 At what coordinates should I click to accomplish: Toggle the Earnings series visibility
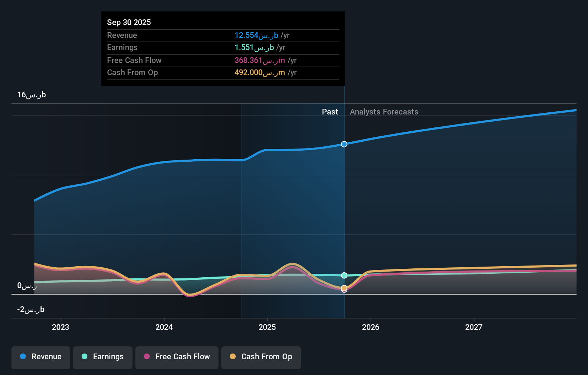click(102, 357)
